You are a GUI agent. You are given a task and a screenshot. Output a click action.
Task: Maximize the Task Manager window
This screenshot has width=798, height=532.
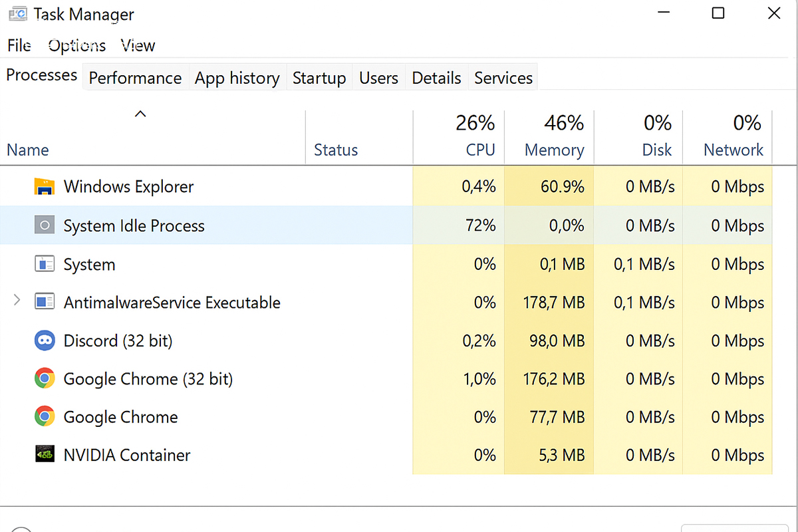[x=718, y=13]
